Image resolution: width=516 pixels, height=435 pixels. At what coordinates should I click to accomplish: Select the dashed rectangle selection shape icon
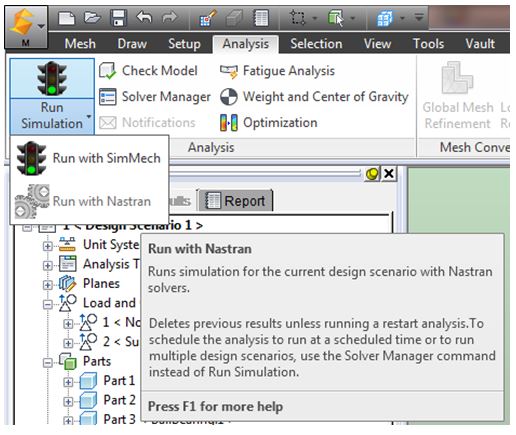[297, 18]
